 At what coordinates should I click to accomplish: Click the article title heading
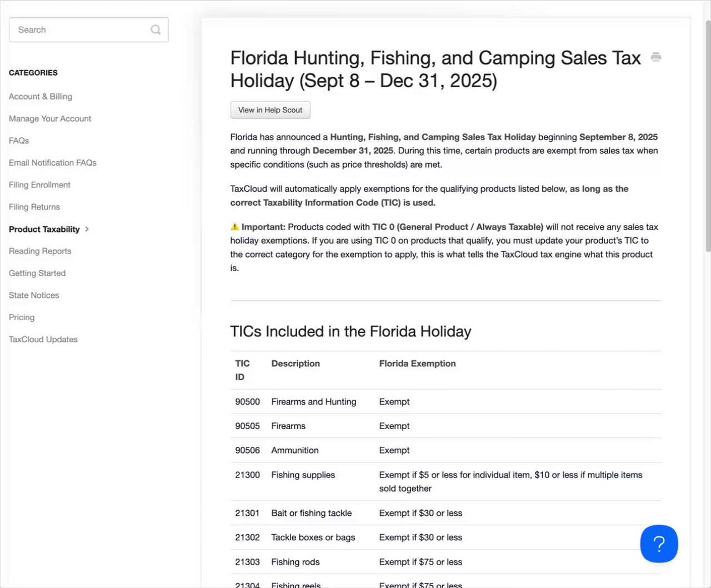[x=435, y=69]
